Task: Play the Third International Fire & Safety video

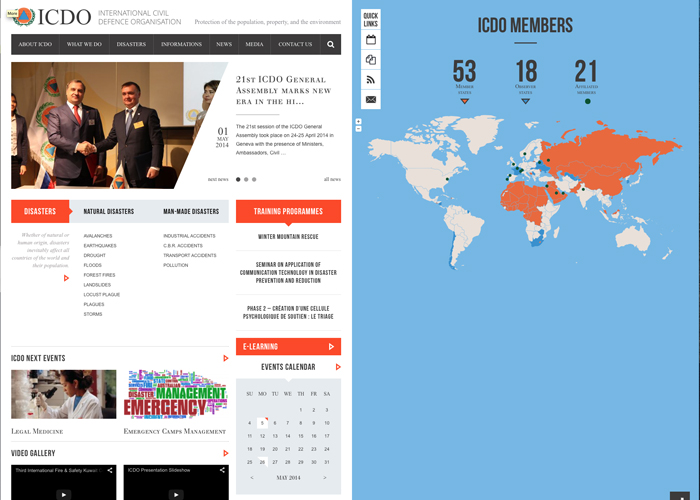Action: [x=63, y=495]
